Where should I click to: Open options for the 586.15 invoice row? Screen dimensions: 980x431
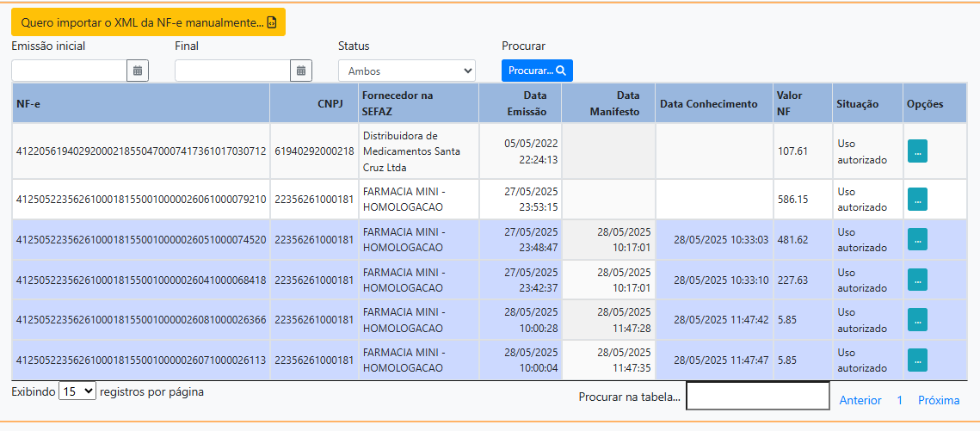pyautogui.click(x=917, y=199)
